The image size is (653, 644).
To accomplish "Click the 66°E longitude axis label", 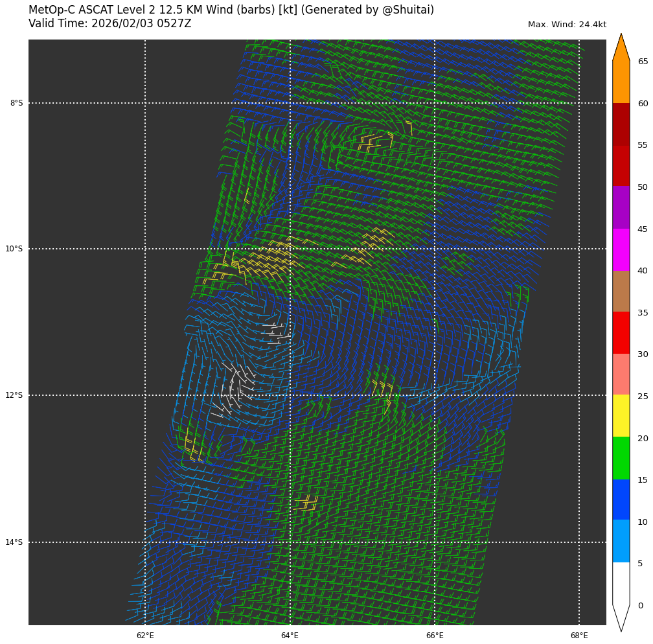I will pyautogui.click(x=435, y=635).
